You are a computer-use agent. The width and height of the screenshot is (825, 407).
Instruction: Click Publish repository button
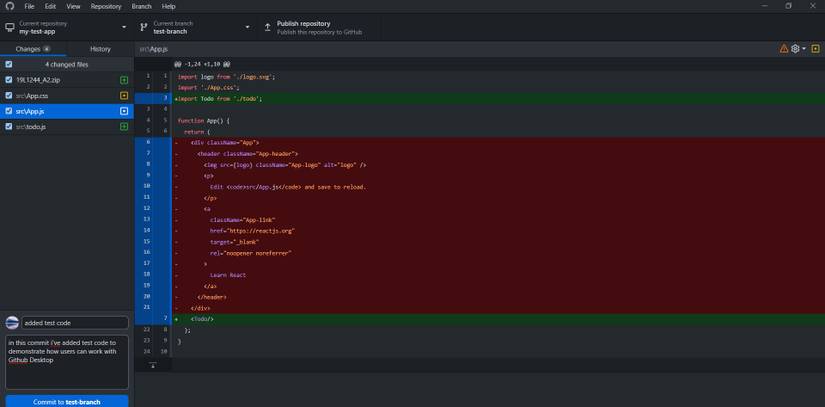click(312, 27)
